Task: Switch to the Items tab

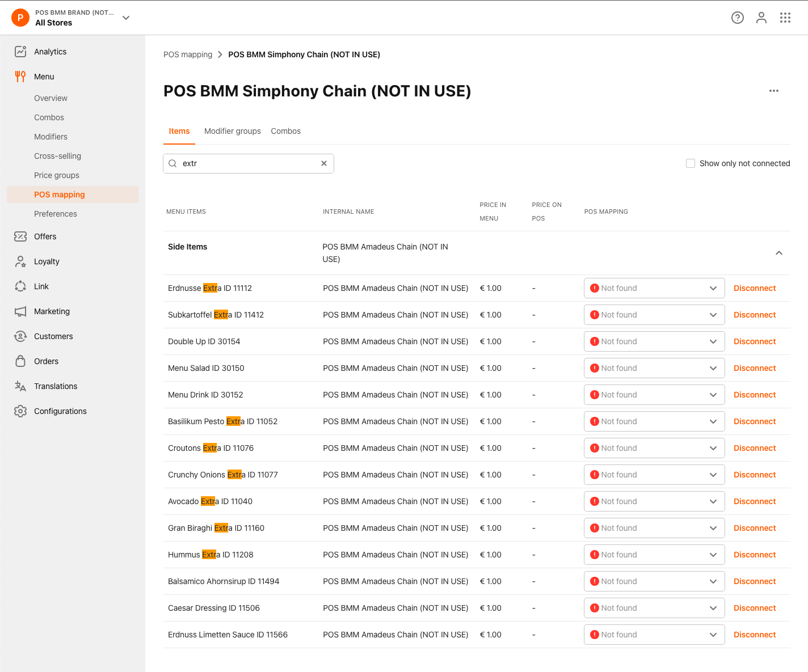Action: point(179,131)
